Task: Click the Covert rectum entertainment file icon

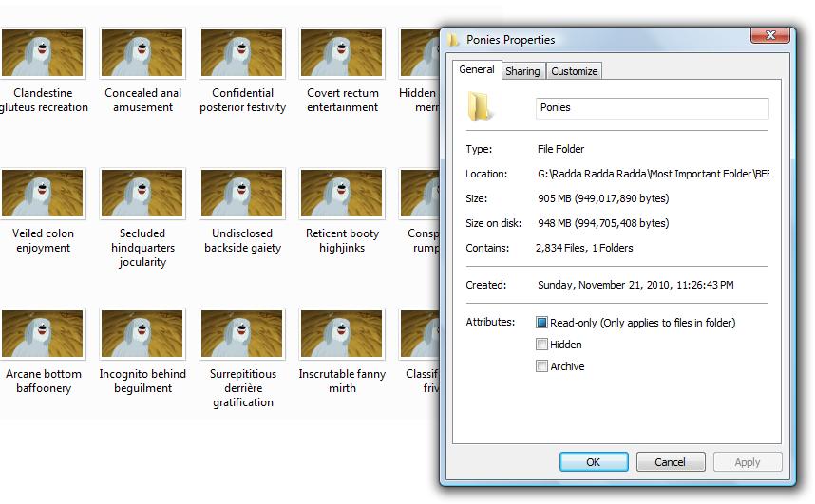Action: (x=342, y=52)
